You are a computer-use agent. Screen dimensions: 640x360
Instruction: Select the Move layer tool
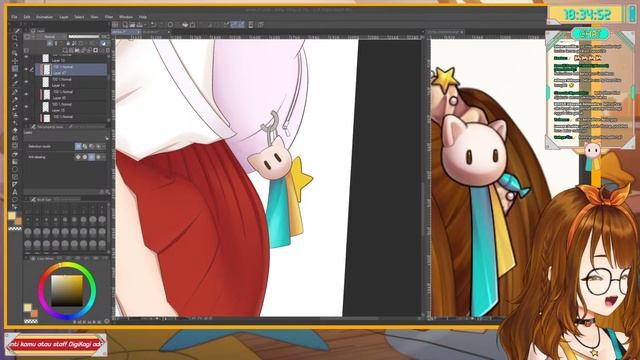click(x=15, y=61)
